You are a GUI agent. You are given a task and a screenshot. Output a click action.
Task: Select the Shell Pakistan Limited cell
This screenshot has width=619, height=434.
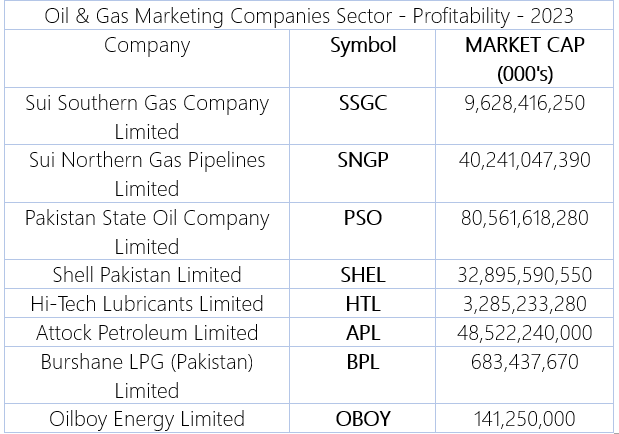(x=147, y=274)
